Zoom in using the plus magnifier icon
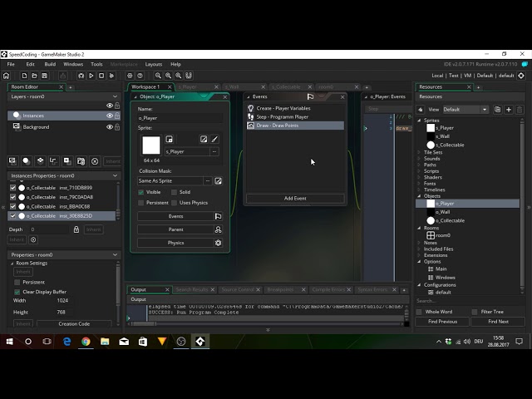 coord(168,76)
